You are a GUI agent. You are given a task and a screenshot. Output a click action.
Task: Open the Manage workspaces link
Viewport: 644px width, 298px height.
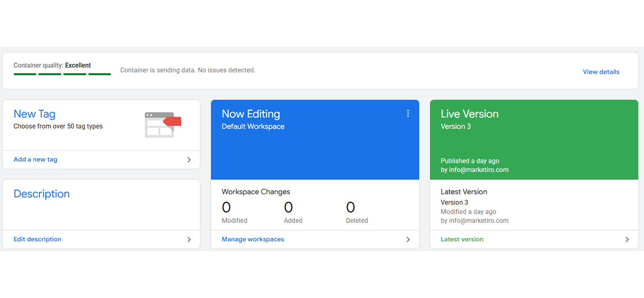tap(253, 239)
